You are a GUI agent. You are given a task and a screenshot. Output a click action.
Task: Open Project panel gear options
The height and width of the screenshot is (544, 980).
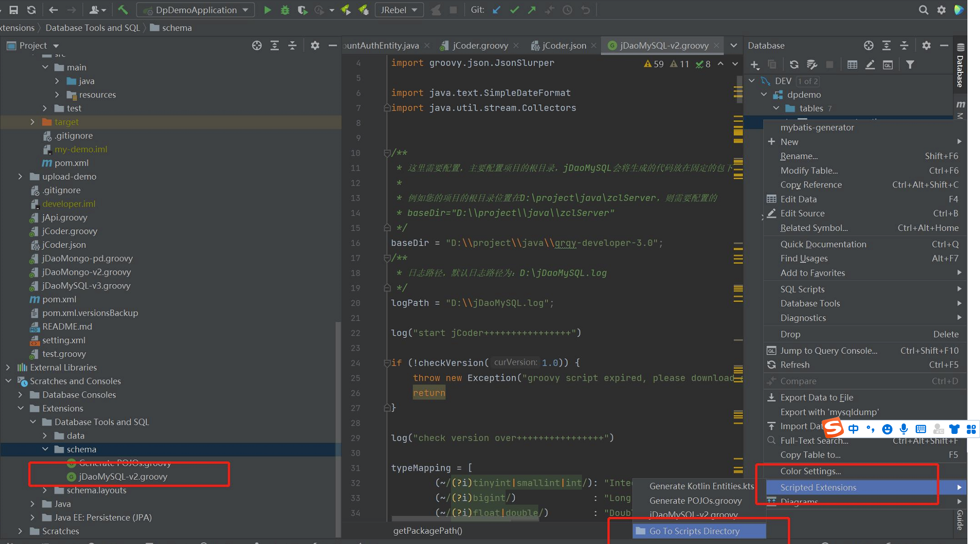315,45
